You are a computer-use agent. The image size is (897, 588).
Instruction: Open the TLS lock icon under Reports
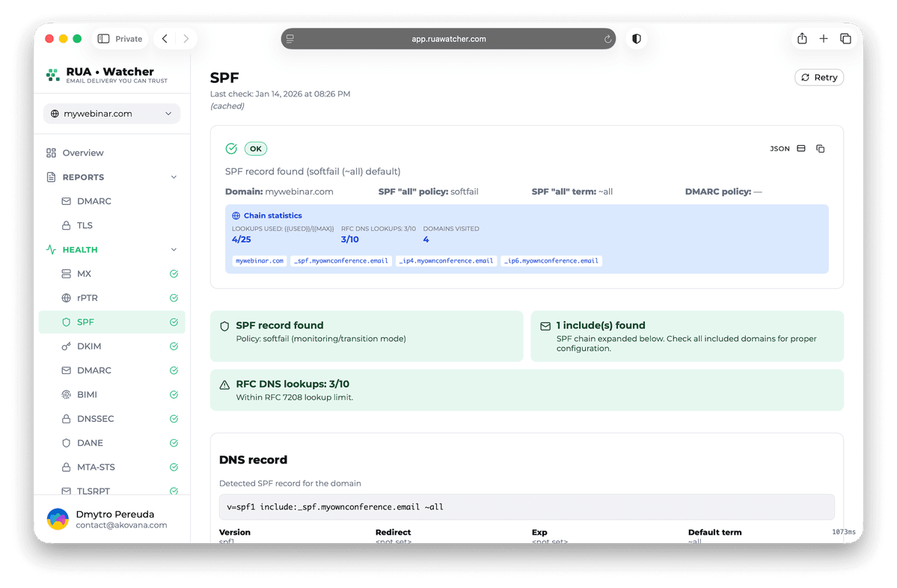67,225
